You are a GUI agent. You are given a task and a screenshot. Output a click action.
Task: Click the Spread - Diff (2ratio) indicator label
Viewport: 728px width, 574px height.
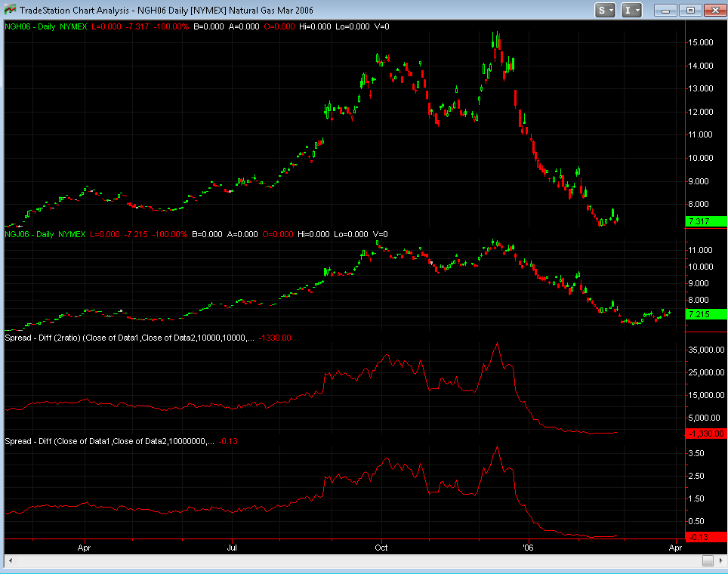(x=130, y=338)
